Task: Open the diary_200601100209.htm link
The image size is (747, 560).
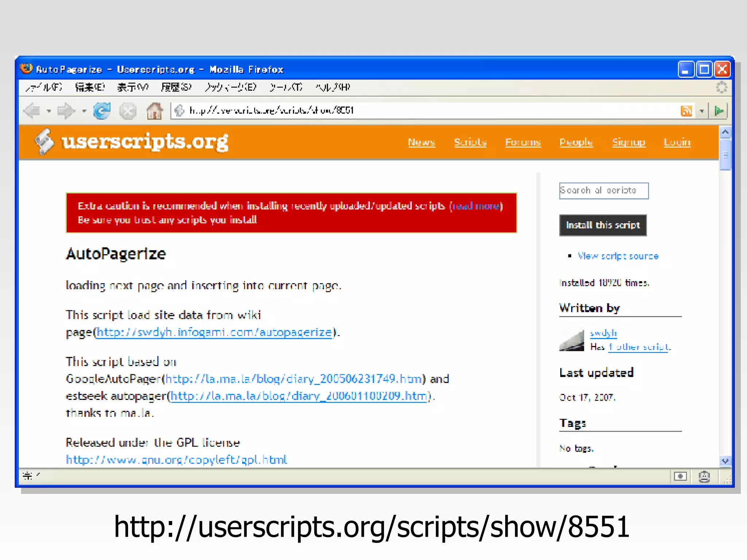Action: (299, 396)
